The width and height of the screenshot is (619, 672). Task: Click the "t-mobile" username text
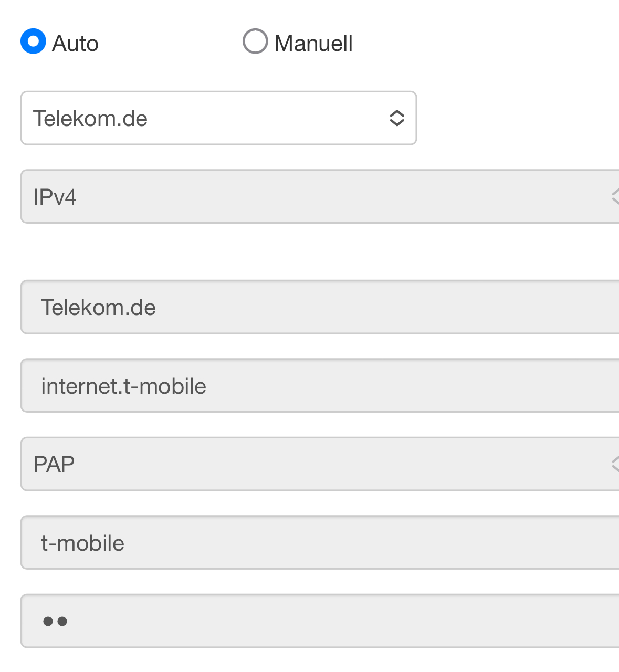82,543
